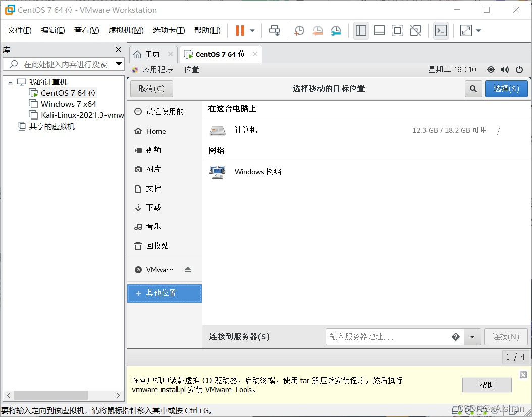Image resolution: width=532 pixels, height=417 pixels.
Task: Click the server address input field
Action: tap(394, 337)
